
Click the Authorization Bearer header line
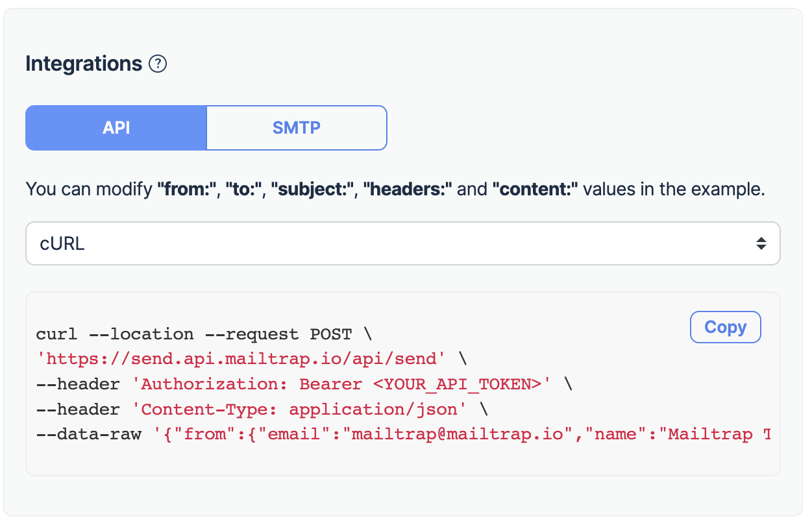point(304,384)
